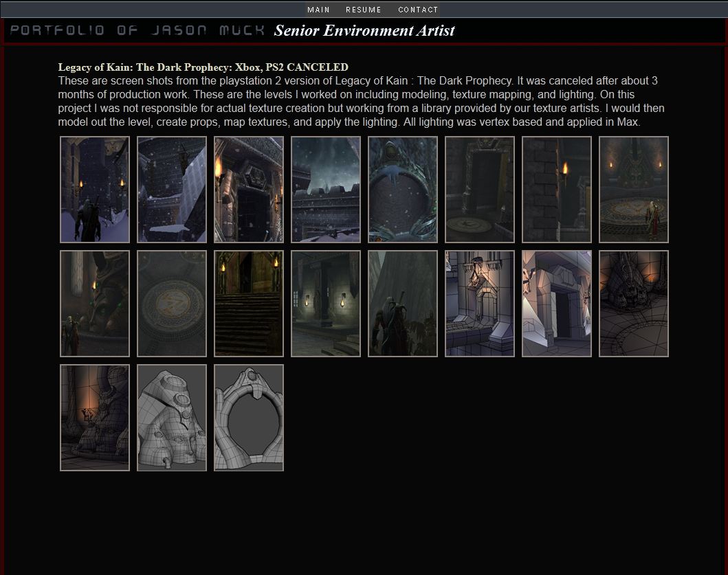Open thumbnail of courtyard with two wall lanterns
Viewport: 728px width, 575px height.
326,304
